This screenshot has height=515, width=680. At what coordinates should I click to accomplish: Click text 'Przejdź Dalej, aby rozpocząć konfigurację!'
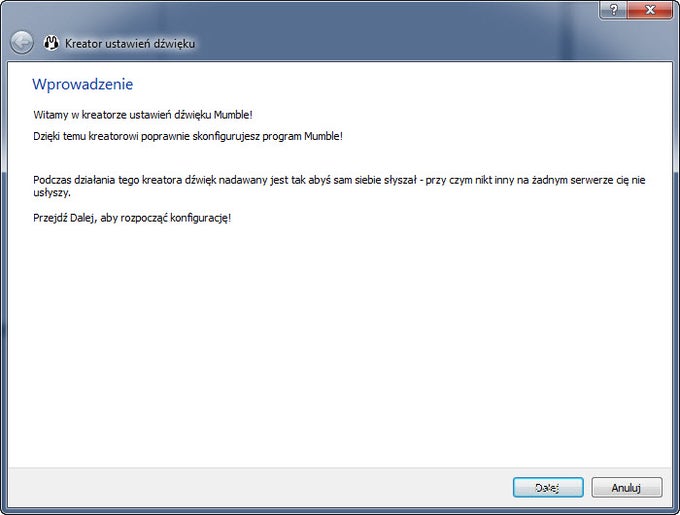click(132, 218)
